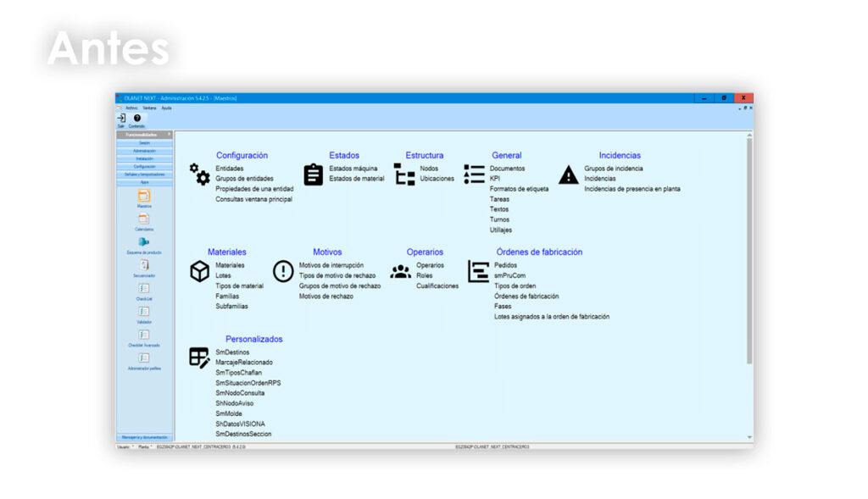Open Órdenes de fabricación list link
The height and width of the screenshot is (499, 868).
point(526,297)
